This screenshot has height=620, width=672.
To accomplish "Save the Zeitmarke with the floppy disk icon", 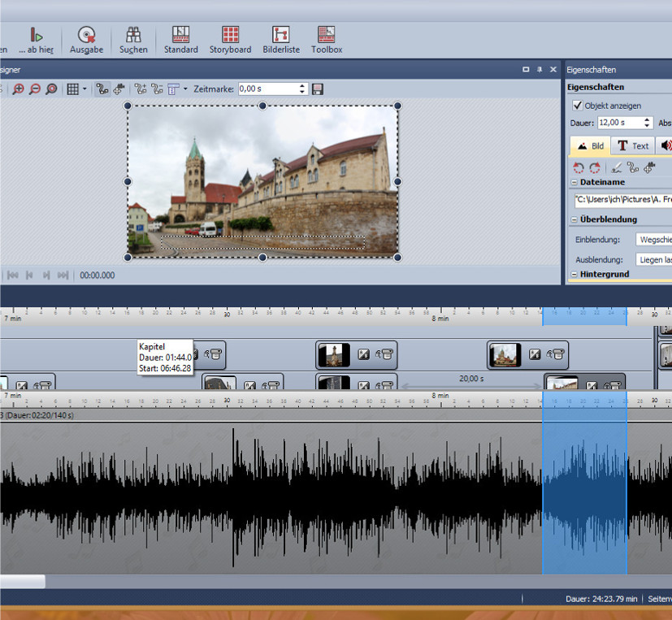I will coord(318,89).
